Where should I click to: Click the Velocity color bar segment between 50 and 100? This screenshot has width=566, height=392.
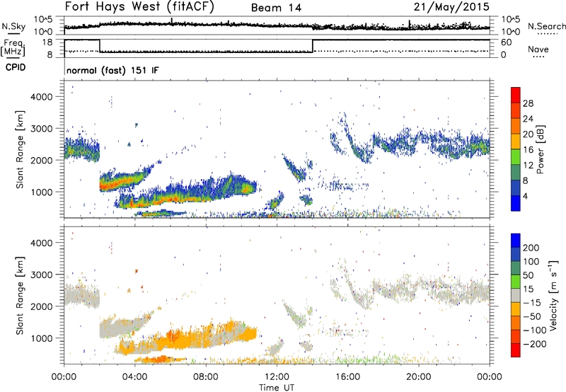[516, 268]
